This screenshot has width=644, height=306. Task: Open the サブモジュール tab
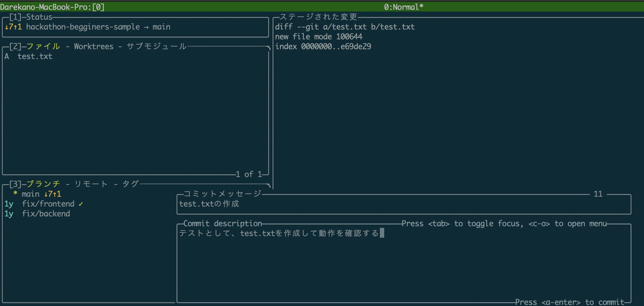157,46
